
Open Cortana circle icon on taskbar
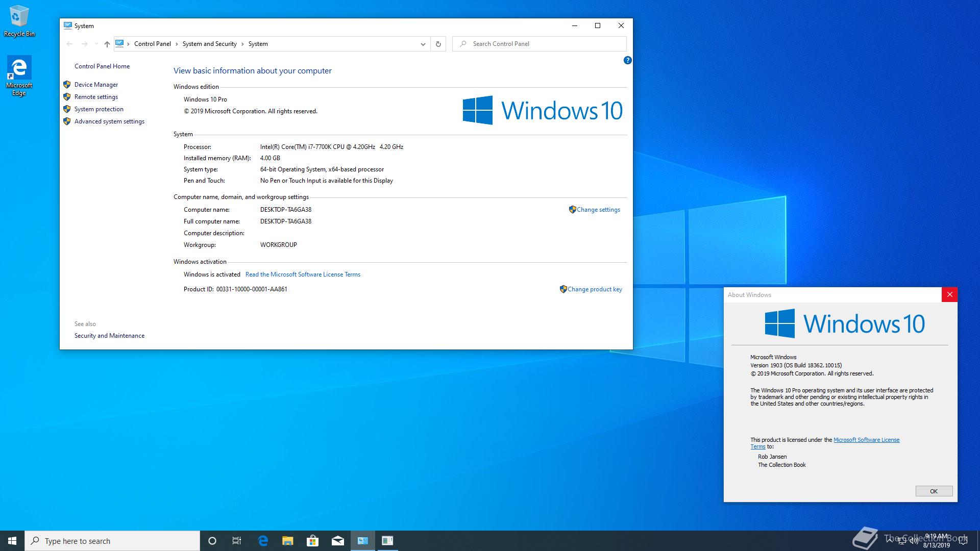[212, 541]
